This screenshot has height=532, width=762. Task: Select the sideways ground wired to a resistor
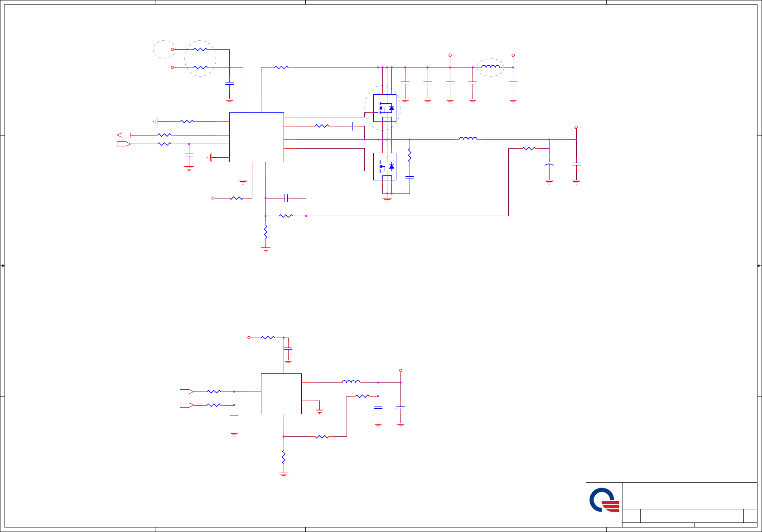(x=156, y=121)
